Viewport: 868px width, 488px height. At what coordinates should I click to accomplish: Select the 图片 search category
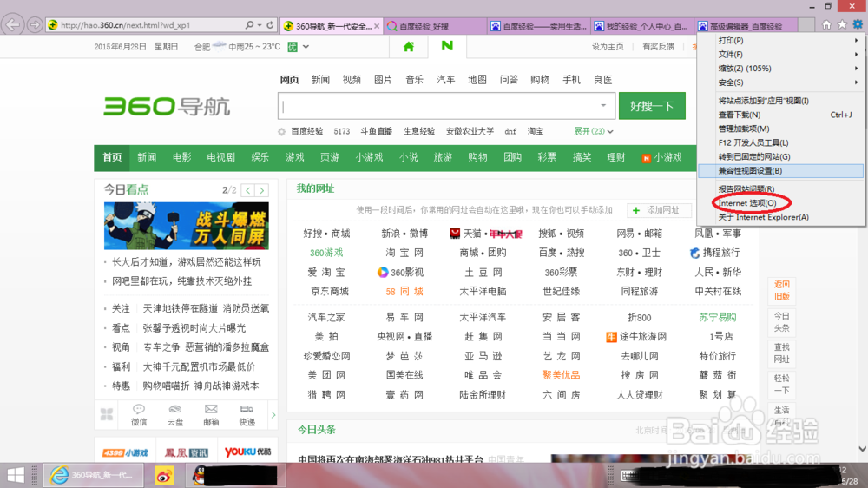(383, 80)
